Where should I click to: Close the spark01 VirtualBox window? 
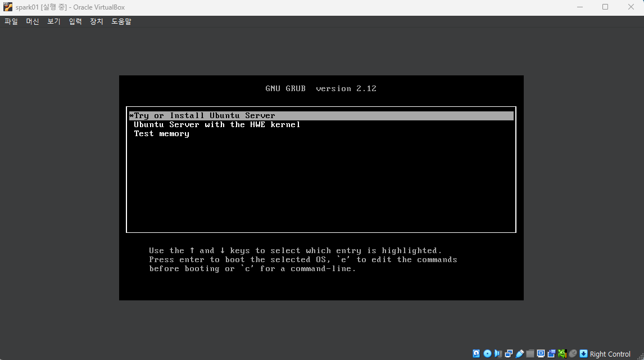click(x=631, y=7)
